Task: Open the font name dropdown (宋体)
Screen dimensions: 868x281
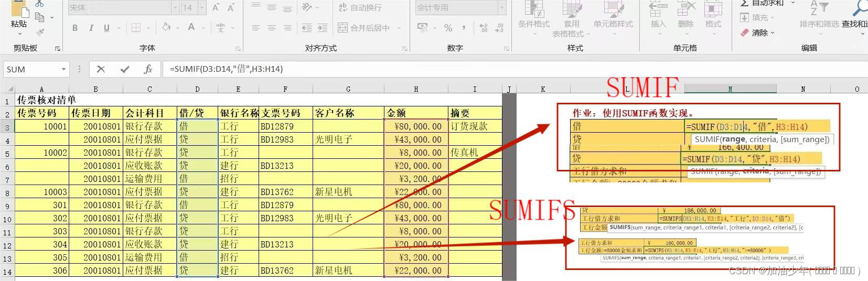Action: [x=175, y=7]
